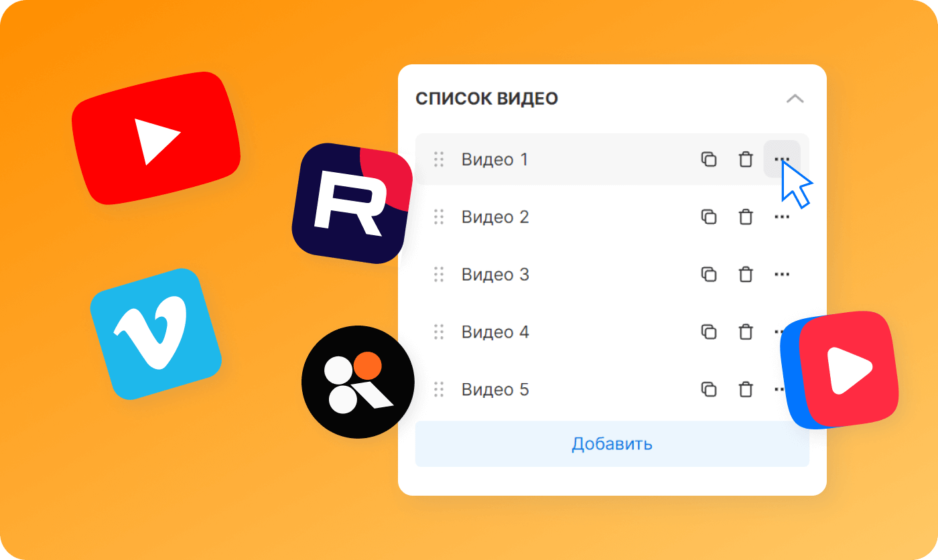Copy Видео 3 using duplicate icon
The image size is (938, 560).
pyautogui.click(x=709, y=275)
